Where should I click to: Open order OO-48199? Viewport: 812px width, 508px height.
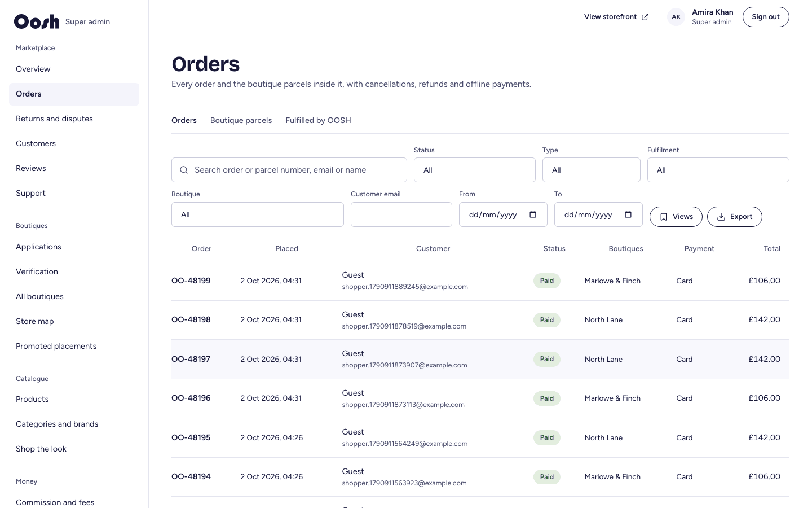(x=191, y=281)
